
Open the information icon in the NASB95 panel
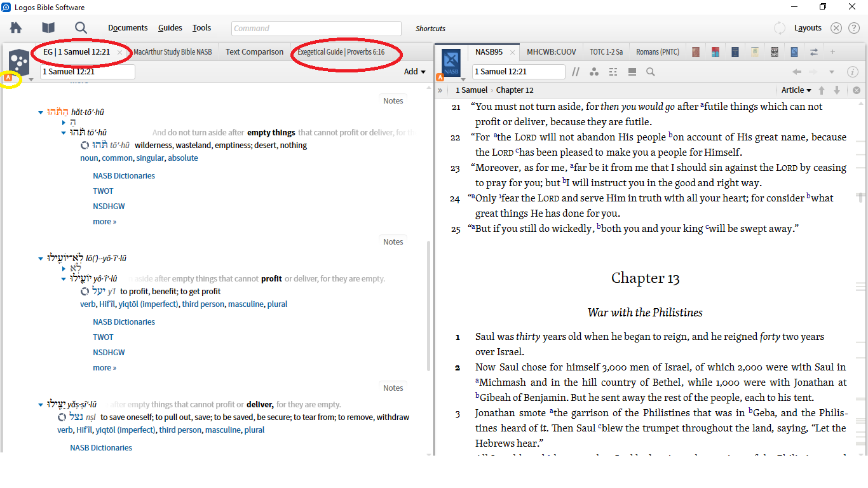(853, 72)
